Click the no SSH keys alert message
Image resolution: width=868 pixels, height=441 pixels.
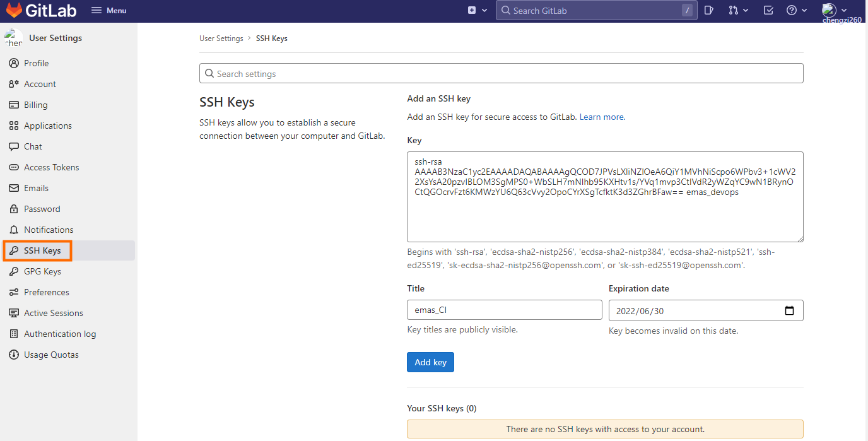click(605, 429)
